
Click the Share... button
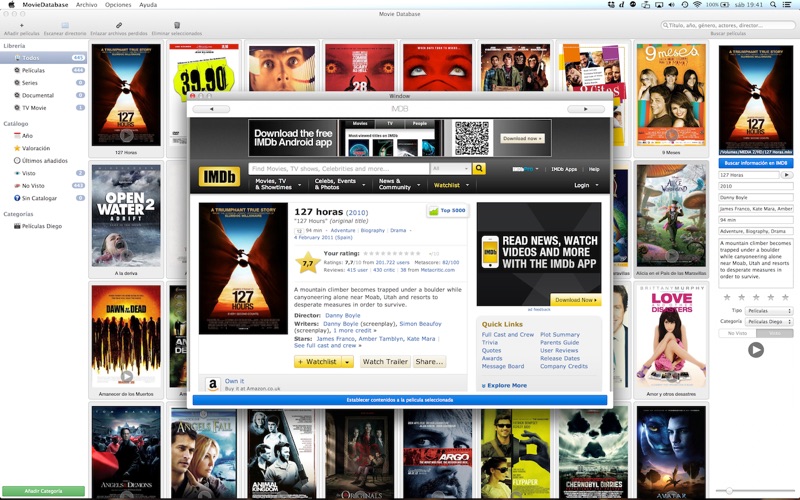click(429, 362)
